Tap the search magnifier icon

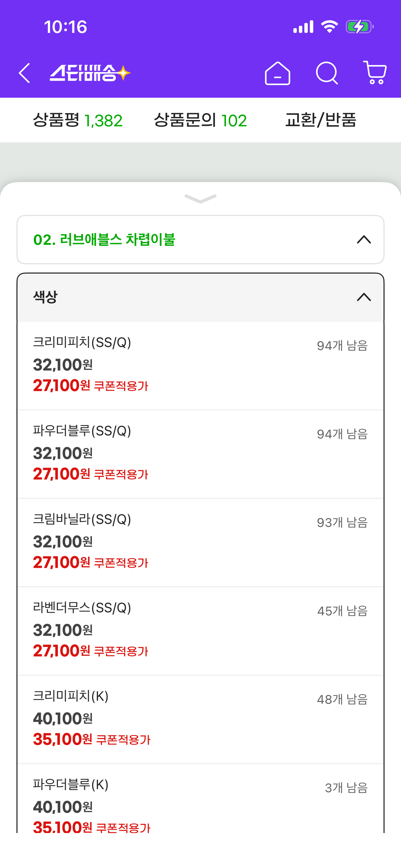[x=327, y=73]
